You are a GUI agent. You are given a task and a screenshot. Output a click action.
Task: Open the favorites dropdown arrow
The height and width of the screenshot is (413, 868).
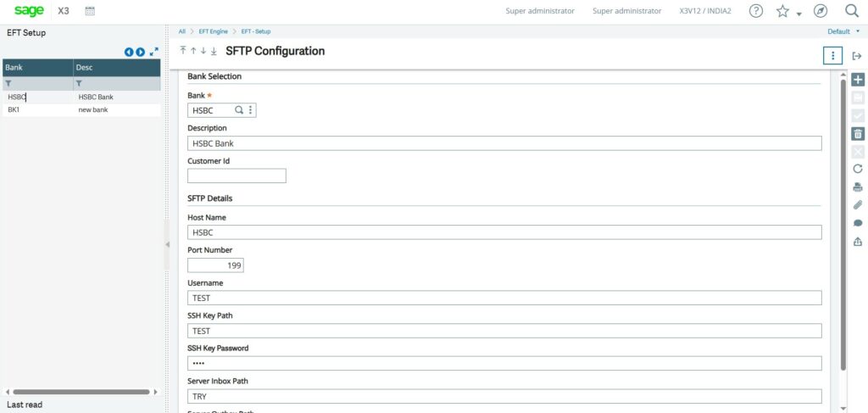(x=798, y=14)
